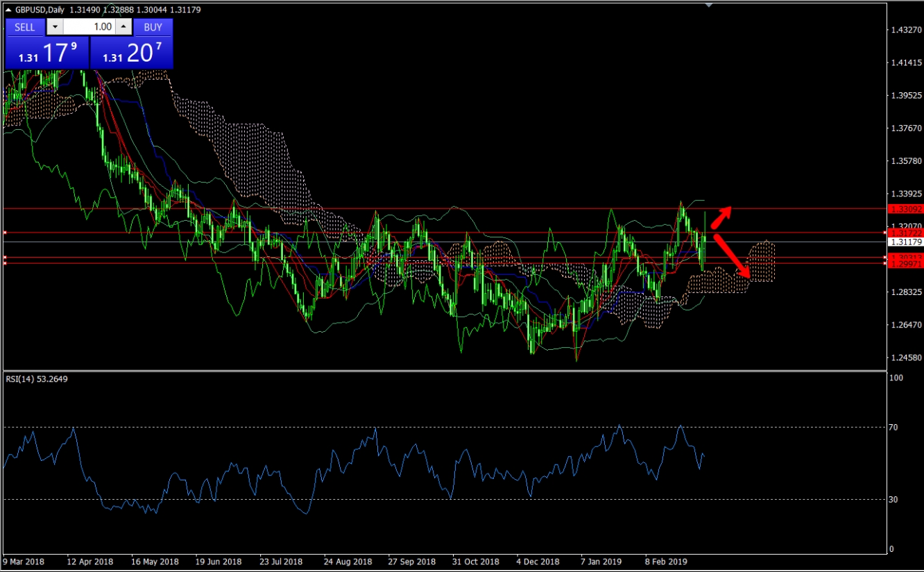Click the 1.35780 price axis value

(905, 161)
